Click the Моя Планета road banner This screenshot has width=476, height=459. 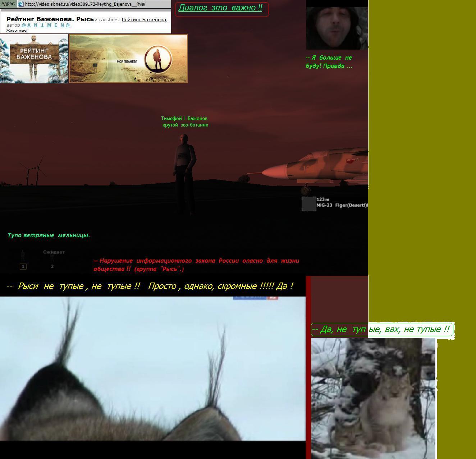click(108, 59)
